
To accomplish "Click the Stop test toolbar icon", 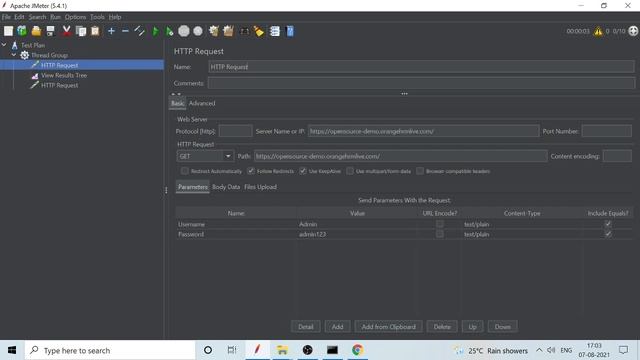I will pos(184,31).
